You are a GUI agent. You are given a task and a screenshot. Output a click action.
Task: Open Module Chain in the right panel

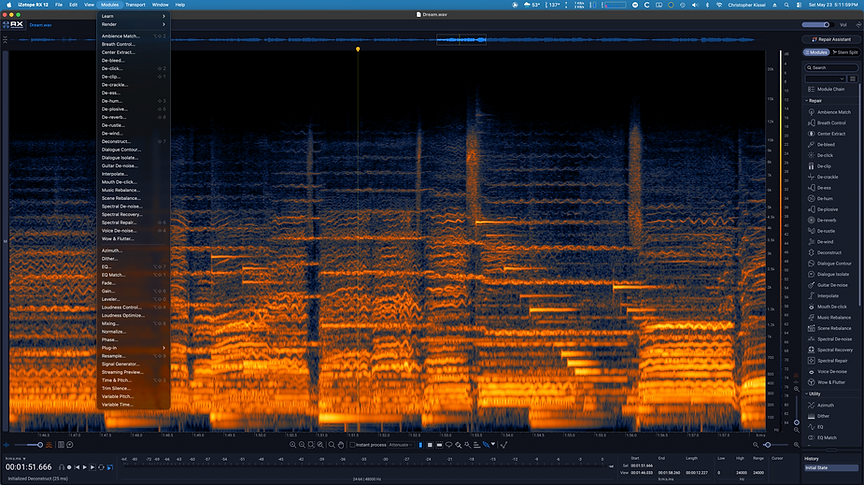[x=830, y=89]
